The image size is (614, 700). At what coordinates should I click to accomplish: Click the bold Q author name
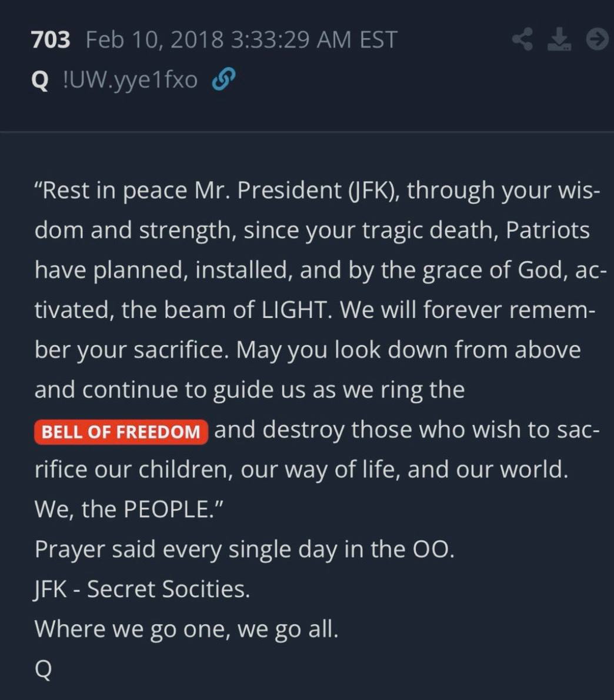39,80
